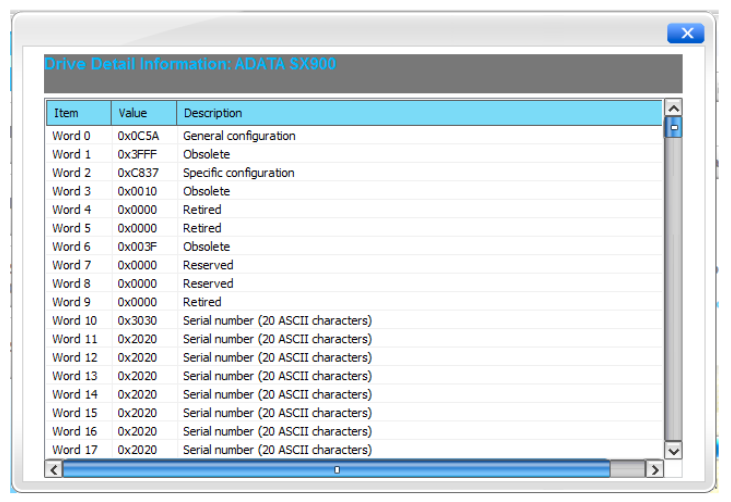This screenshot has width=731, height=502.
Task: Select the Word 7 row item
Action: pos(71,265)
